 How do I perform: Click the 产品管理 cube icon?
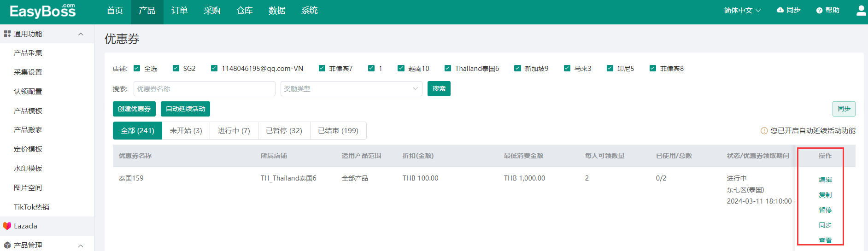(7, 245)
